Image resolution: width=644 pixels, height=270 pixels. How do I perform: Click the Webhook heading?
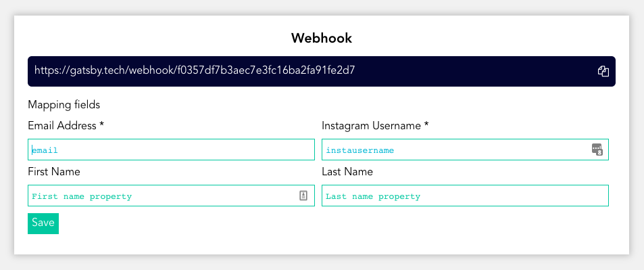point(322,39)
